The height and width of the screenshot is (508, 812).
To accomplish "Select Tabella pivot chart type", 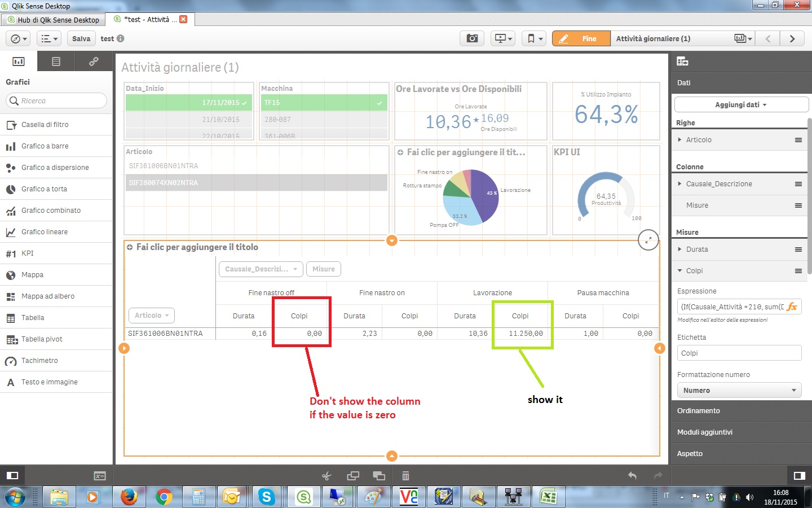I will pos(56,339).
